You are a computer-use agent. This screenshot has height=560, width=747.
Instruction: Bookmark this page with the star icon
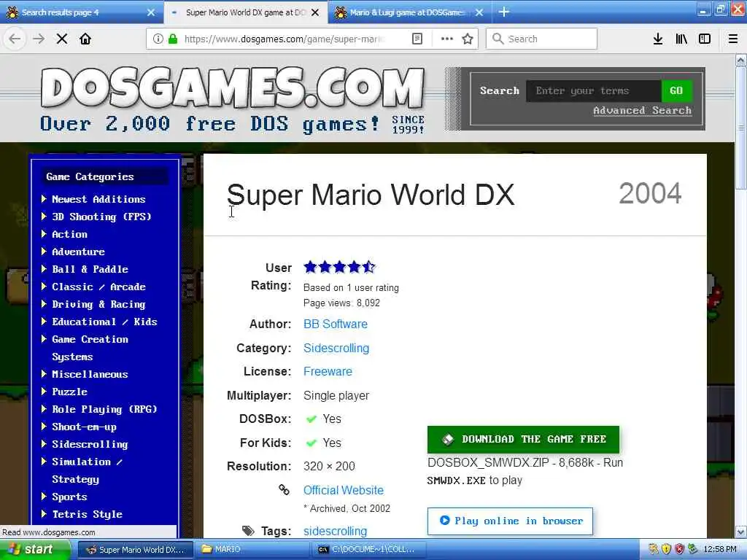468,39
